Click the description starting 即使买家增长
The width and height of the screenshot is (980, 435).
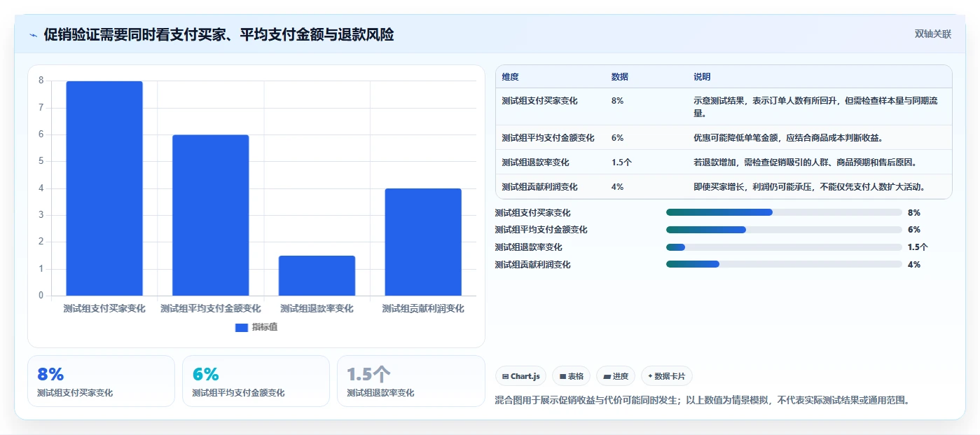(810, 187)
